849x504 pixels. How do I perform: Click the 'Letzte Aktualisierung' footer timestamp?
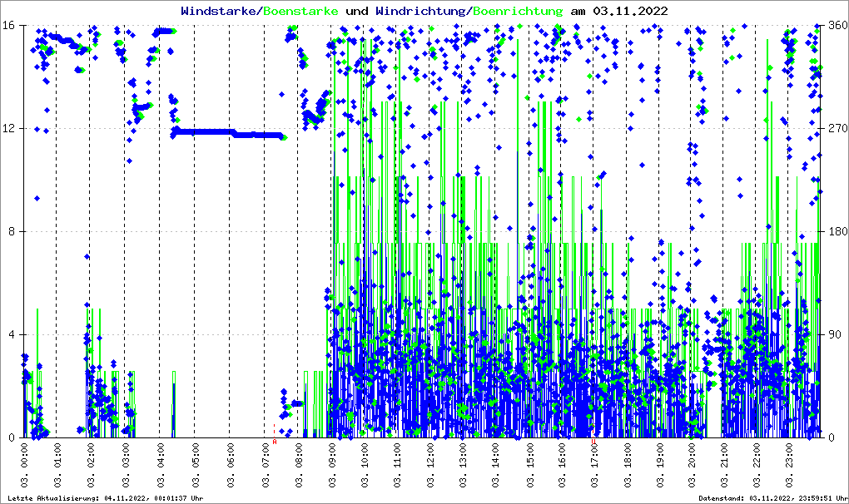click(106, 498)
